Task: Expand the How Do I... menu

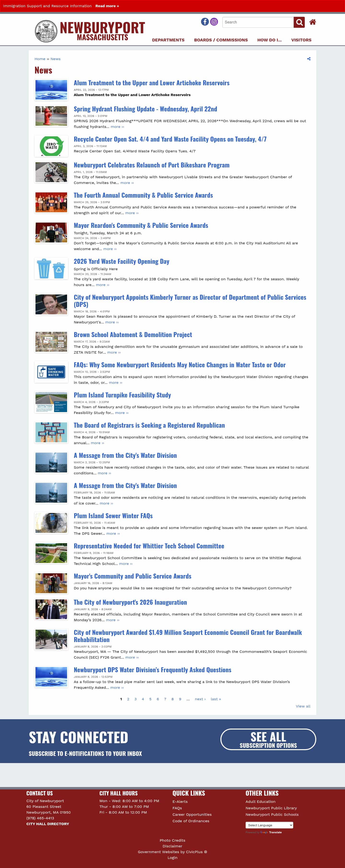Action: (269, 40)
